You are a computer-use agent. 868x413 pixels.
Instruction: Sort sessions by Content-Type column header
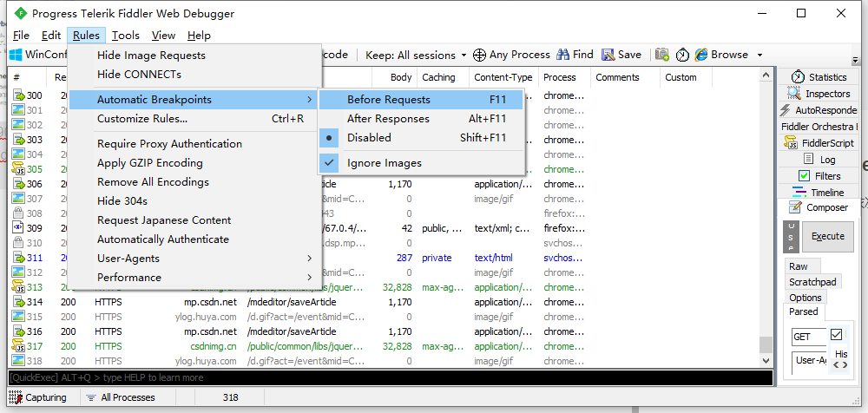pos(503,77)
